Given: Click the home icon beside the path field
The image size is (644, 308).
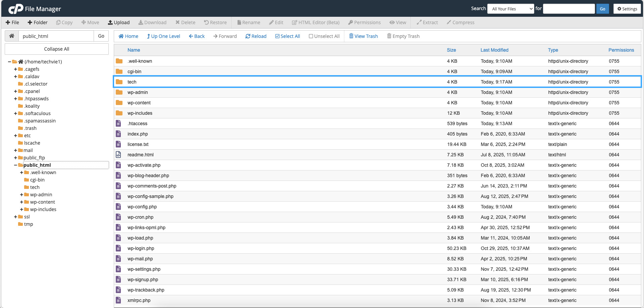Looking at the screenshot, I should point(12,36).
